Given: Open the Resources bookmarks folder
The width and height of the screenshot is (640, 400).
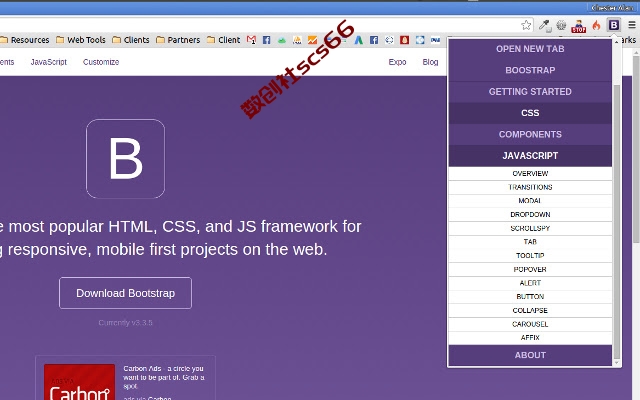Looking at the screenshot, I should pos(24,40).
